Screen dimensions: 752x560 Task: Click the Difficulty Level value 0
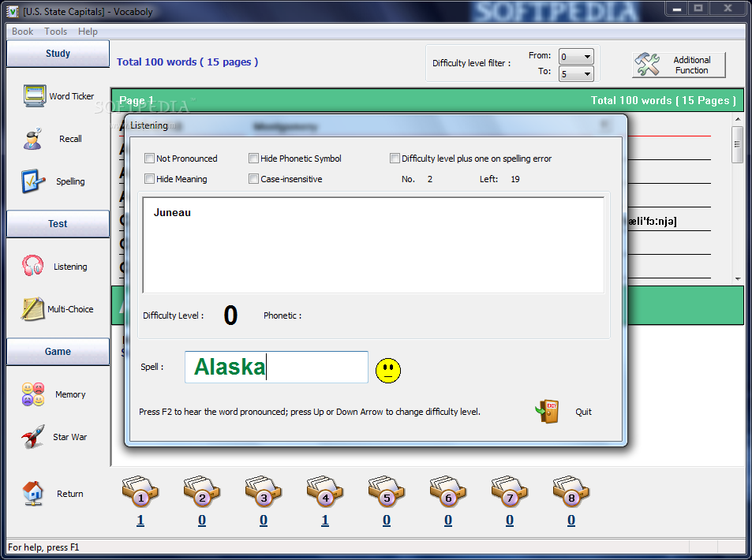coord(230,315)
